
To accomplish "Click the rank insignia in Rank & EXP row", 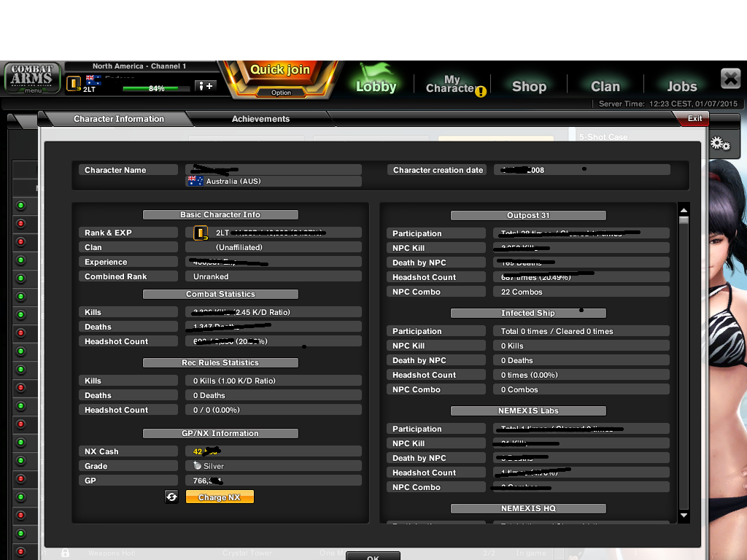I will [201, 233].
